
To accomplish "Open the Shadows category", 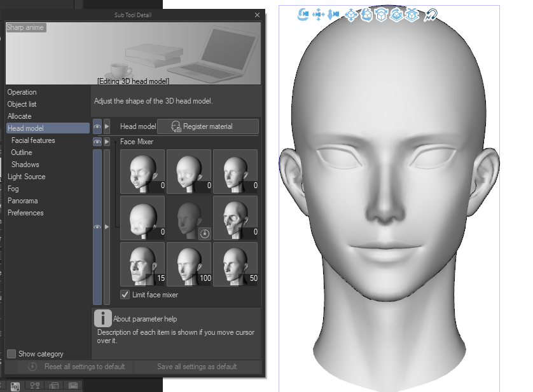I will click(48, 165).
